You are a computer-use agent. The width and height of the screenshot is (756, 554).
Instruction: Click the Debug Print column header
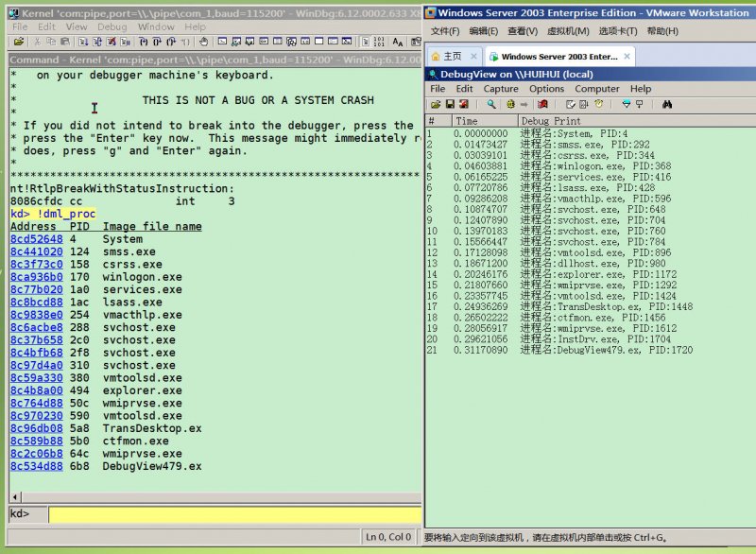[636, 121]
